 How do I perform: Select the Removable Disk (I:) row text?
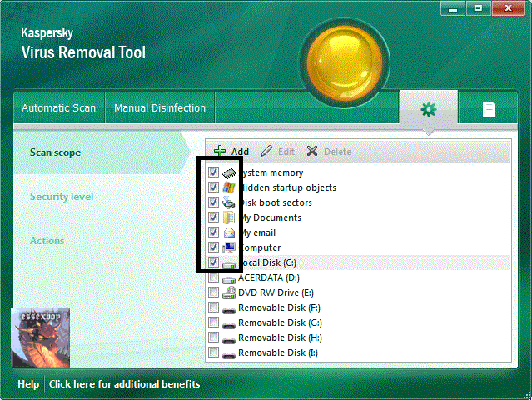[278, 352]
